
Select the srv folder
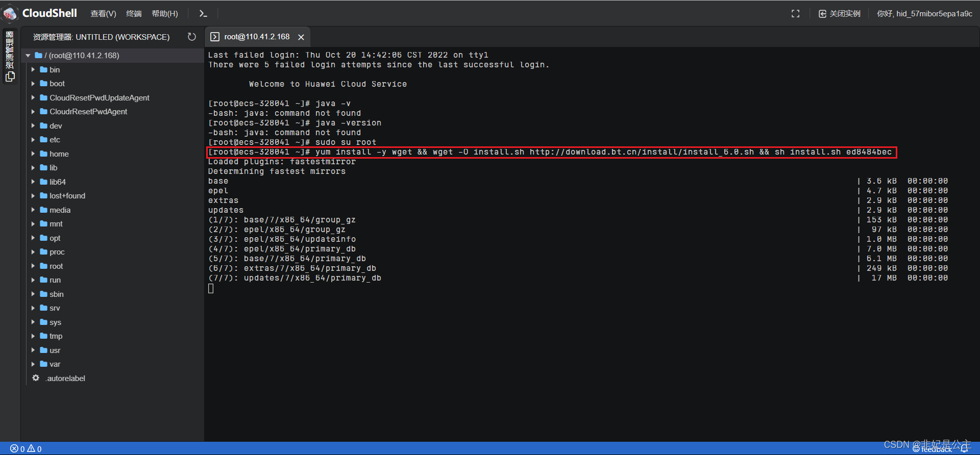(55, 308)
